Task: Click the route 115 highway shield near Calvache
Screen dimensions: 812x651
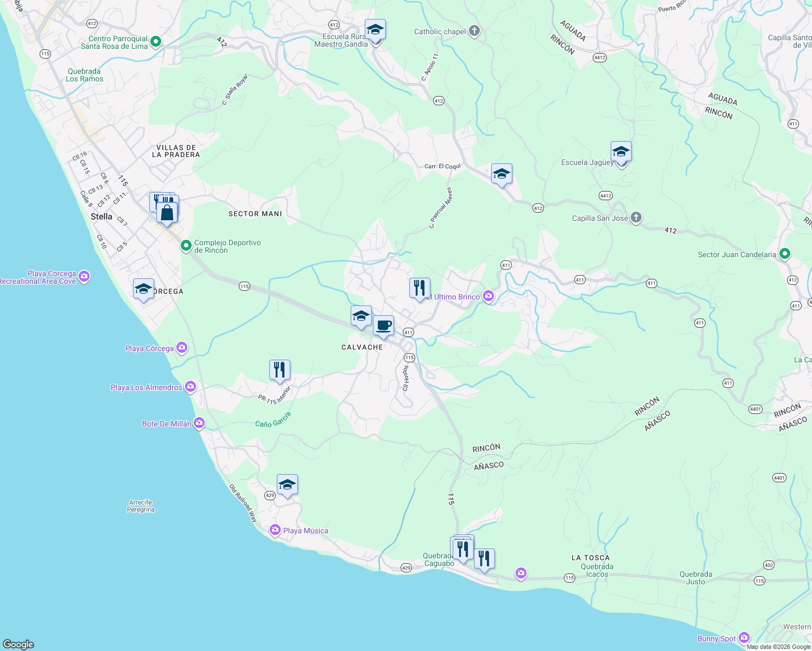Action: tap(409, 358)
